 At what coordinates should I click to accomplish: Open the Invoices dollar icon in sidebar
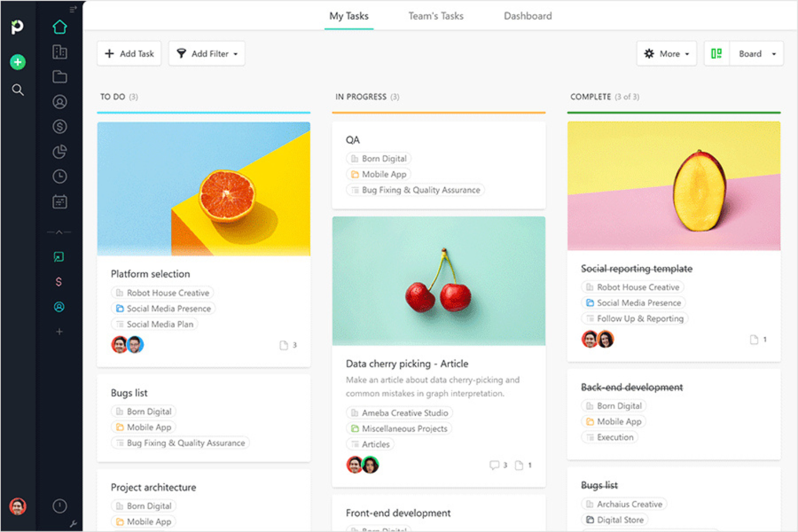[59, 126]
